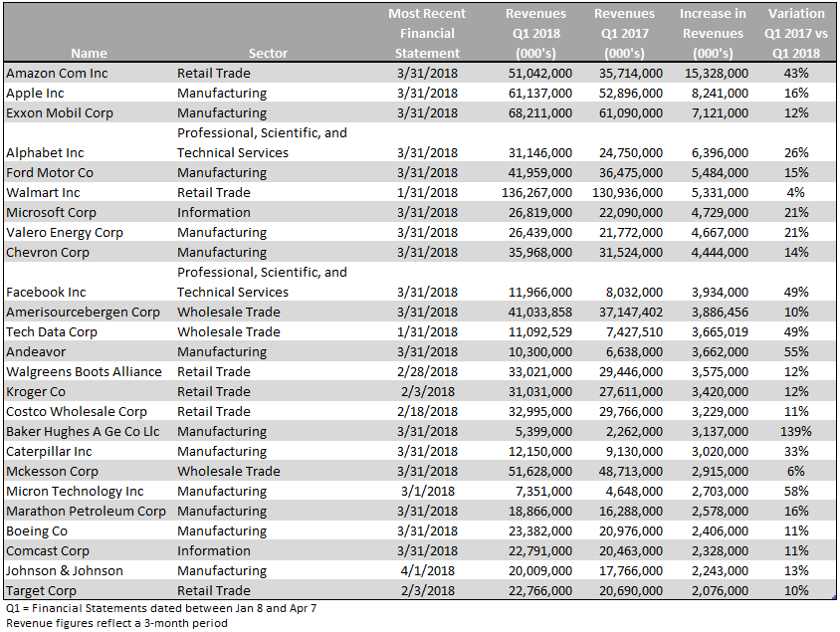This screenshot has height=632, width=840.
Task: Select the Boeing Co name cell
Action: point(37,531)
